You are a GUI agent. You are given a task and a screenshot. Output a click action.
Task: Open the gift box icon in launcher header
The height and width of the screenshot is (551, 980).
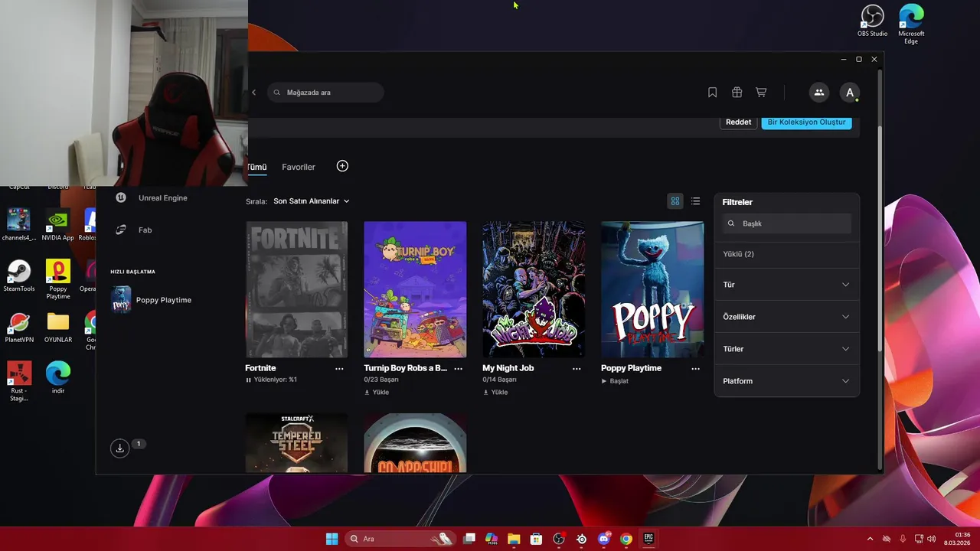pos(737,93)
